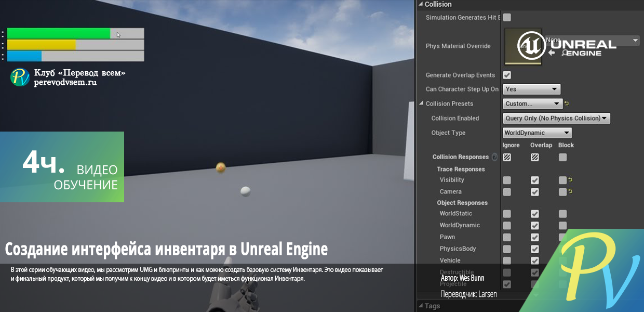Select the white sphere in viewport
The height and width of the screenshot is (312, 644).
(x=246, y=191)
